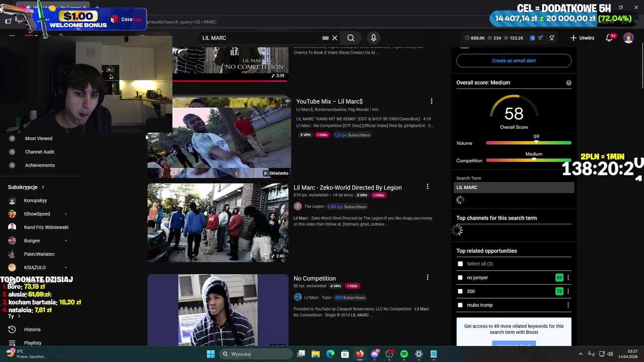The height and width of the screenshot is (362, 644).
Task: Click the magnifier search button
Action: [351, 38]
